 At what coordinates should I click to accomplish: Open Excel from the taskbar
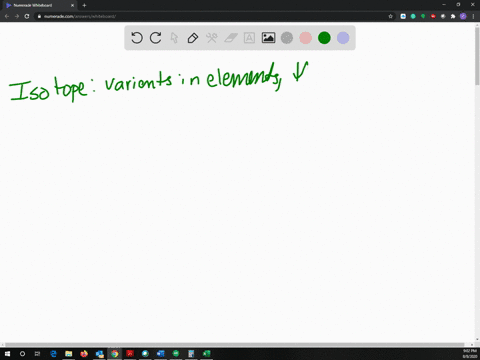click(206, 354)
